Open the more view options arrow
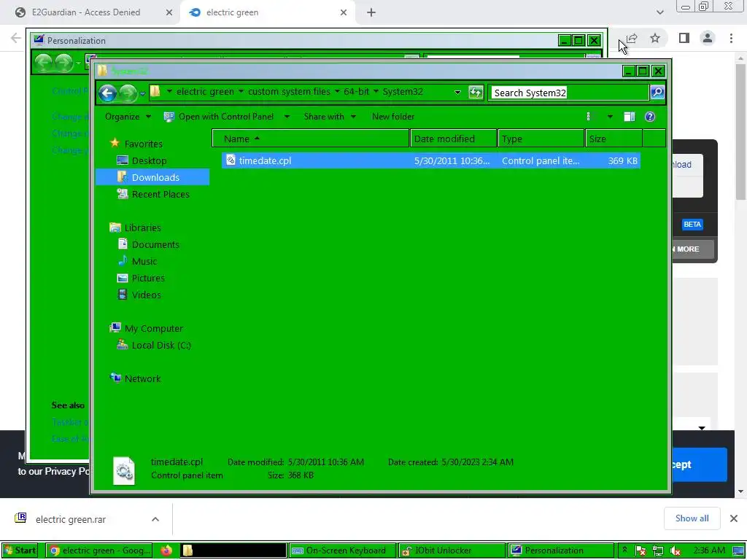 tap(610, 117)
